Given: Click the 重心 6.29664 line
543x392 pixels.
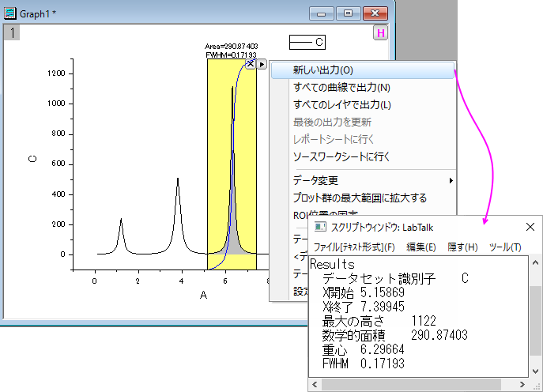Looking at the screenshot, I should click(364, 349).
